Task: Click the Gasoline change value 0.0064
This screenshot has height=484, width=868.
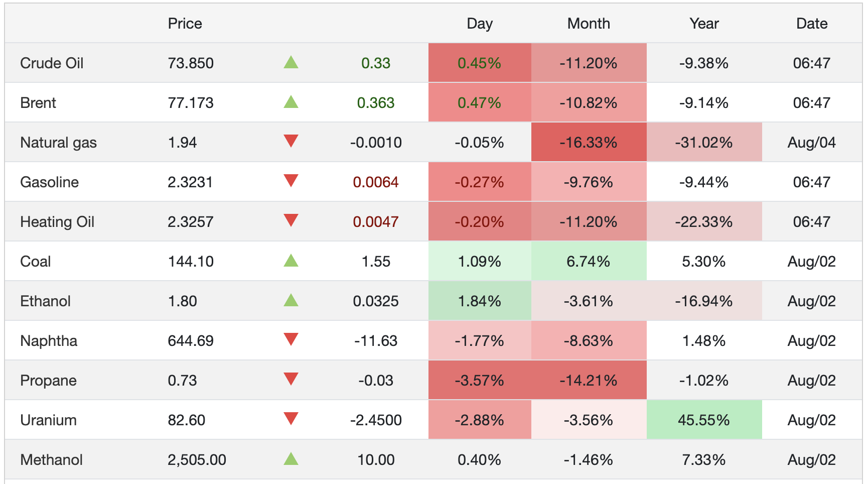Action: click(x=376, y=182)
